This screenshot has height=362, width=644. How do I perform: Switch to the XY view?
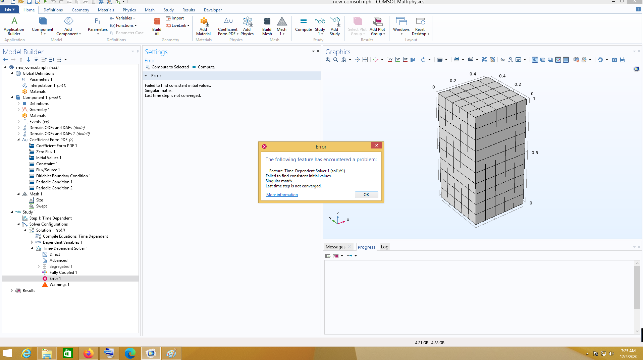(x=390, y=60)
